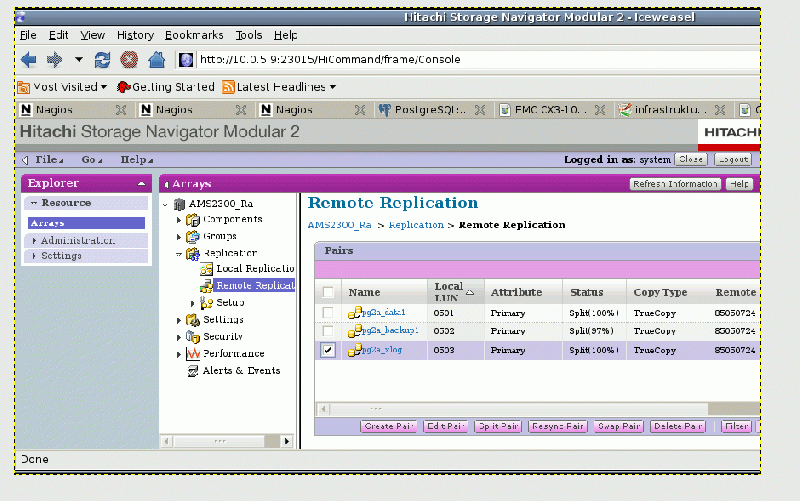Toggle the select-all checkbox in Pairs header
The height and width of the screenshot is (501, 800).
pos(328,292)
